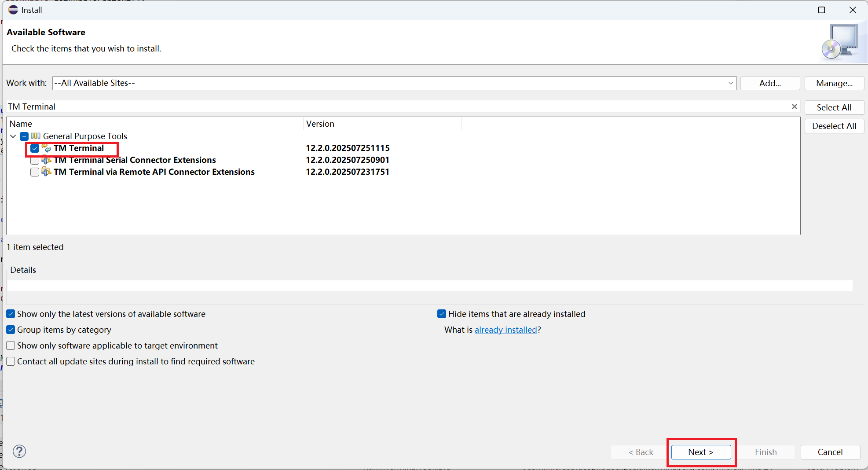This screenshot has width=868, height=470.
Task: Click the filter text input field
Action: 398,106
